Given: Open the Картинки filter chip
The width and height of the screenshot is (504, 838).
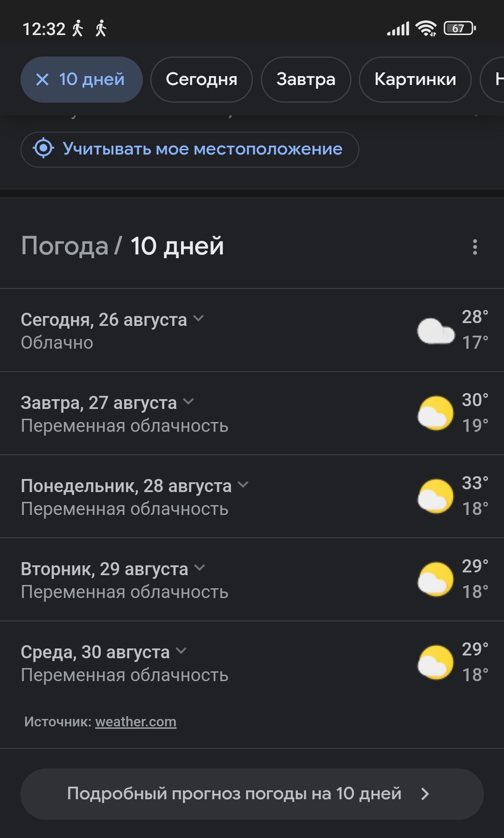Looking at the screenshot, I should pyautogui.click(x=415, y=79).
